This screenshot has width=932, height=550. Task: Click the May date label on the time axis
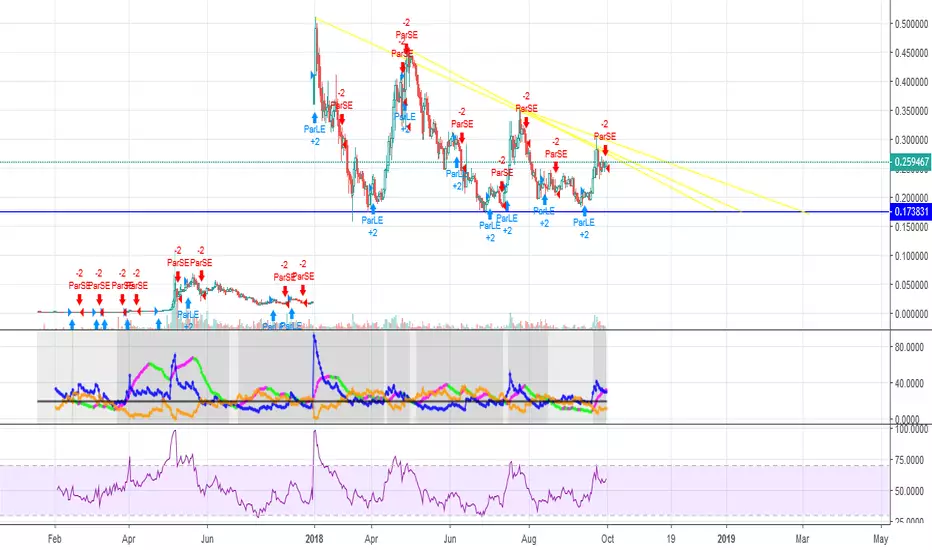click(x=881, y=539)
